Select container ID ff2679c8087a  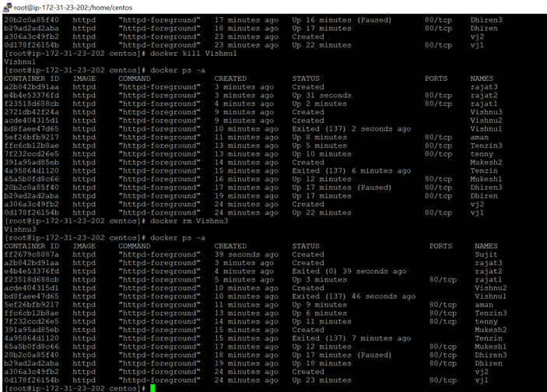(31, 254)
